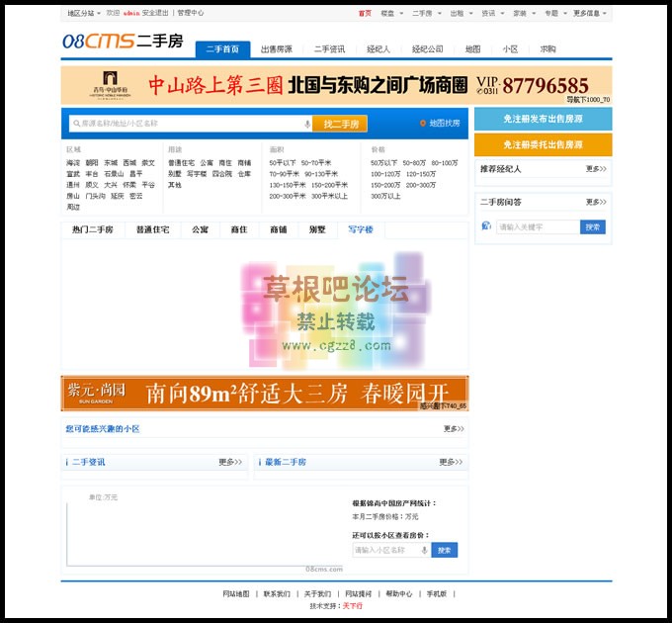Click the 搜索 button in 二手房问答
Image resolution: width=672 pixels, height=623 pixels.
tap(593, 226)
